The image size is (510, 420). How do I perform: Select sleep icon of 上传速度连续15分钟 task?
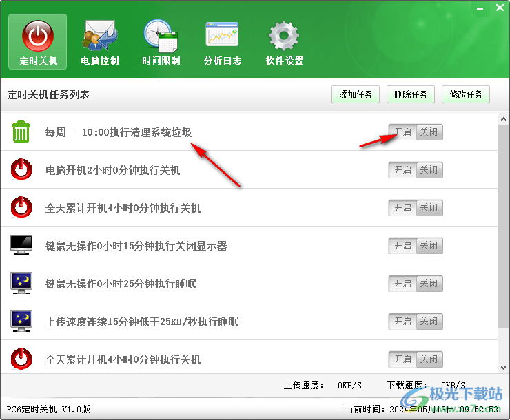pyautogui.click(x=21, y=321)
